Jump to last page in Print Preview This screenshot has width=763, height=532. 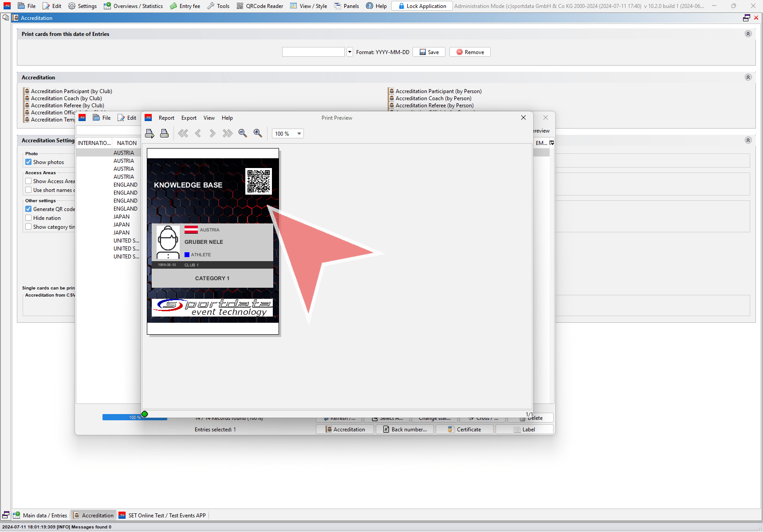(228, 133)
